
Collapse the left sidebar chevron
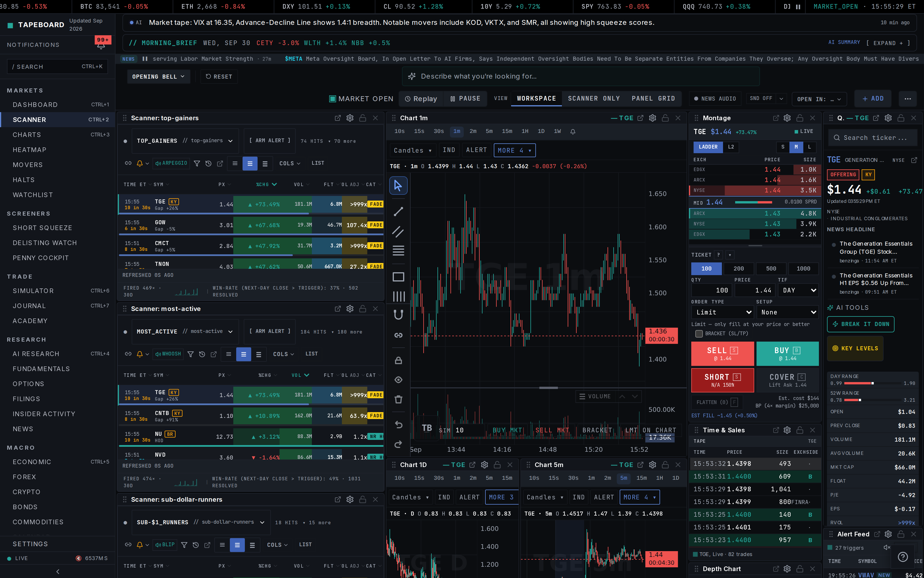[x=58, y=572]
